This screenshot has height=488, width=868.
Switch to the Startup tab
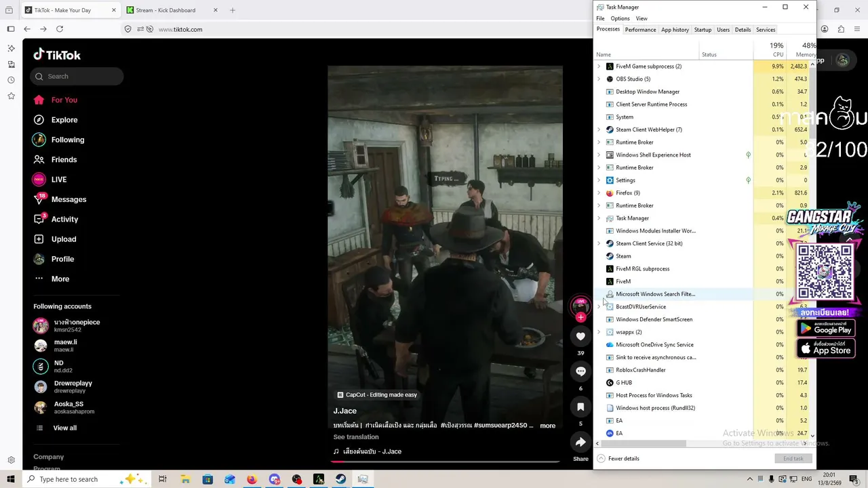click(x=703, y=30)
